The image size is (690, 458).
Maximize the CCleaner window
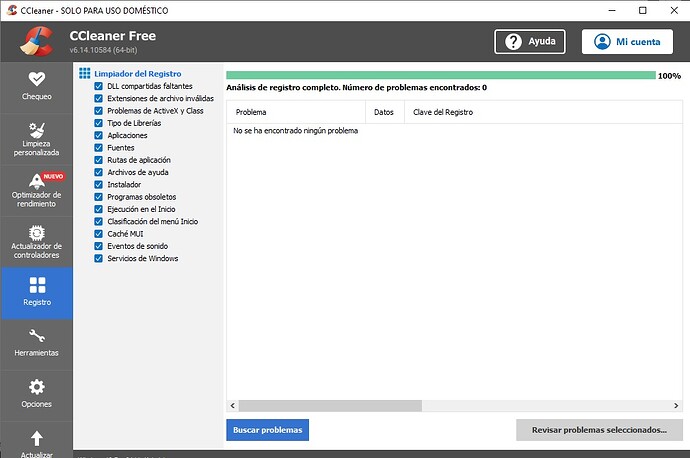[x=643, y=10]
